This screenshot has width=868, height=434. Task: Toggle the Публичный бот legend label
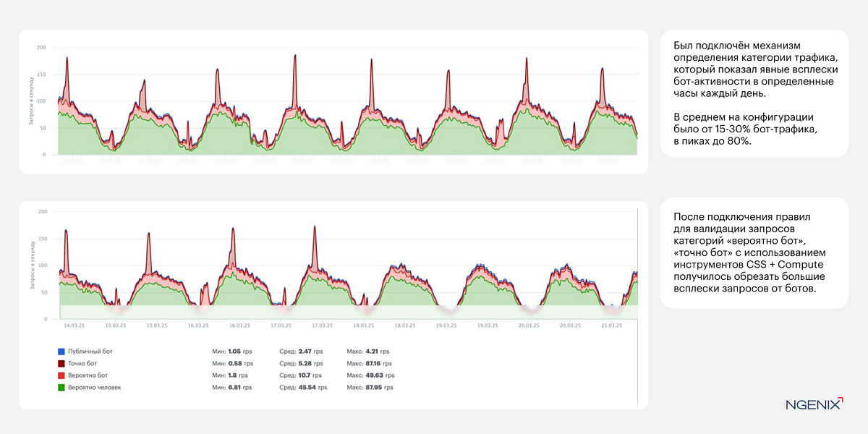click(90, 352)
